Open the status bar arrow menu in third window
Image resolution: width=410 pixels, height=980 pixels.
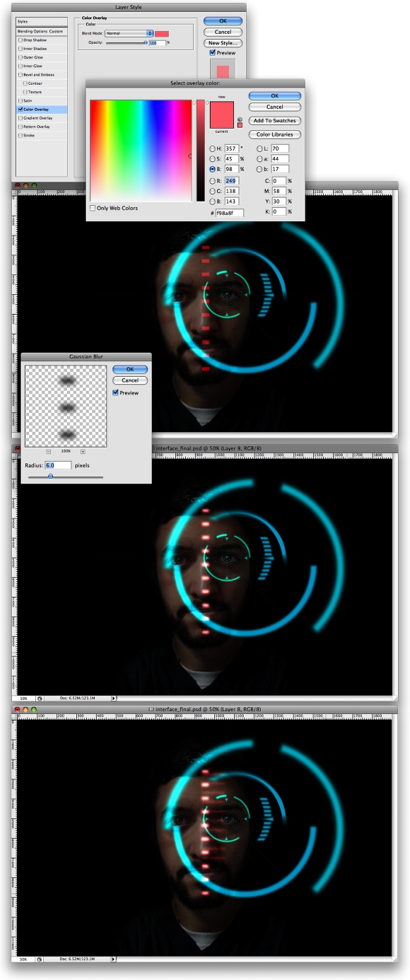point(114,959)
